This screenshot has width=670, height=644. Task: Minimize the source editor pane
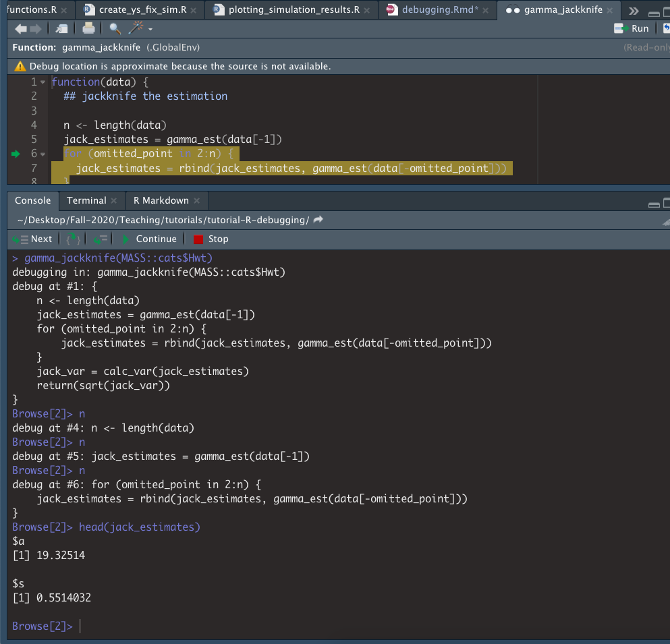tap(654, 13)
